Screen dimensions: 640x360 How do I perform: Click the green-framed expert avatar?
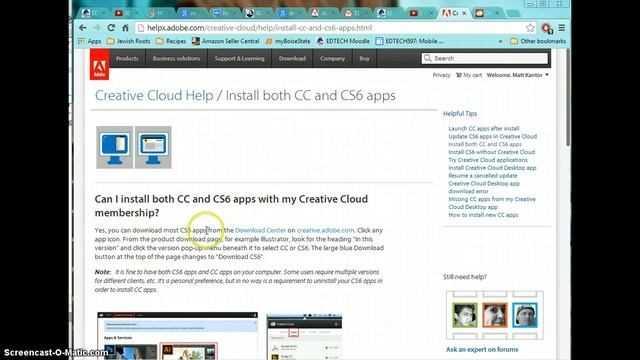tap(465, 315)
